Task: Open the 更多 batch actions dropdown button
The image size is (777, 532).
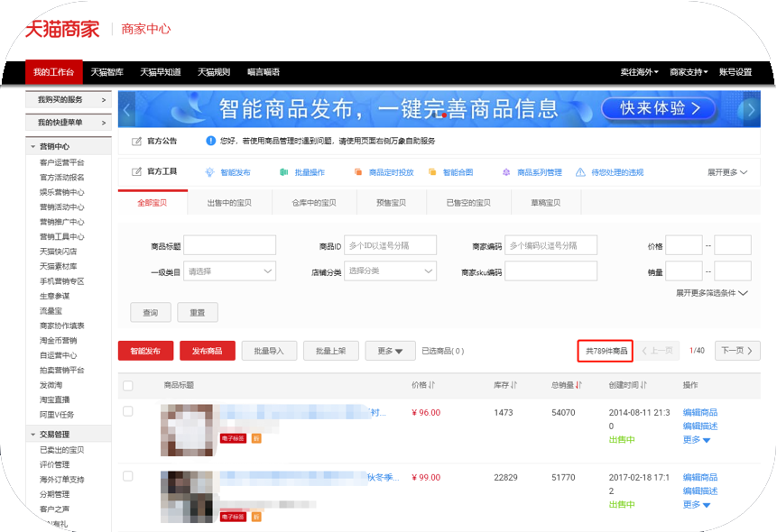Action: click(x=390, y=351)
